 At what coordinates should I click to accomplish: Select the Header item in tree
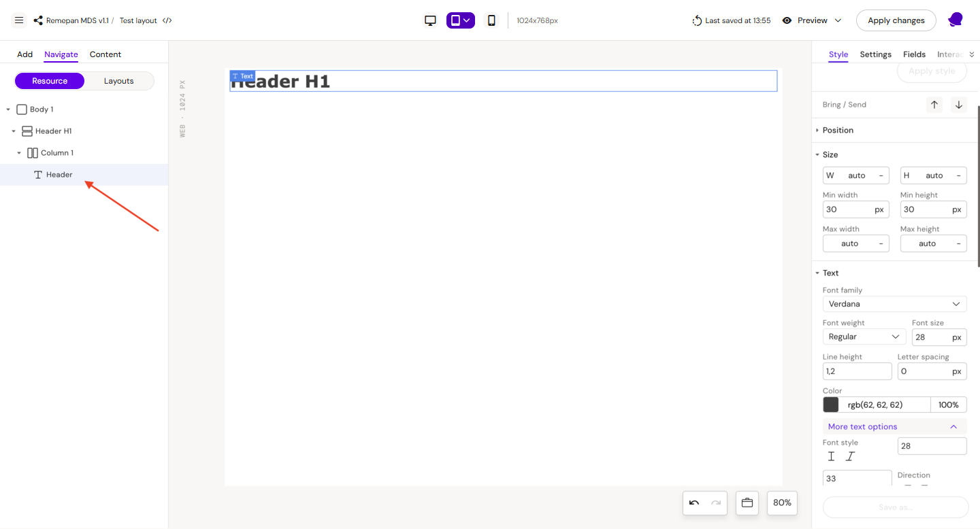[x=84, y=175]
